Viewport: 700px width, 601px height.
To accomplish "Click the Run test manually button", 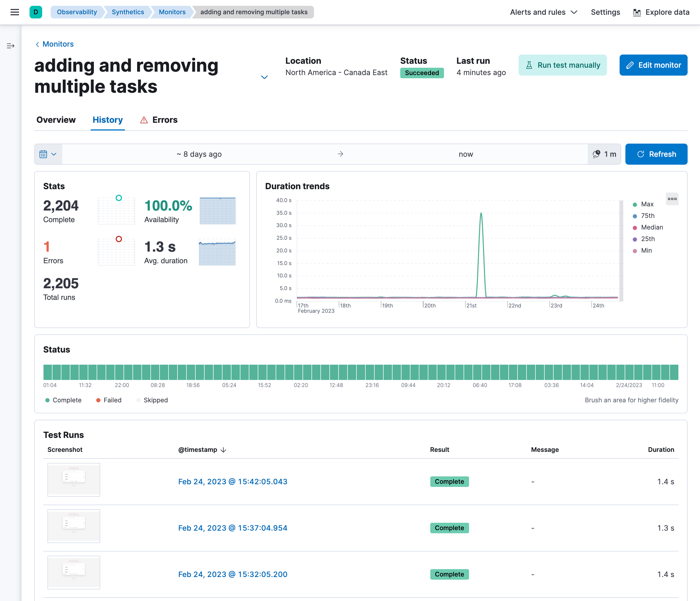I will click(562, 65).
